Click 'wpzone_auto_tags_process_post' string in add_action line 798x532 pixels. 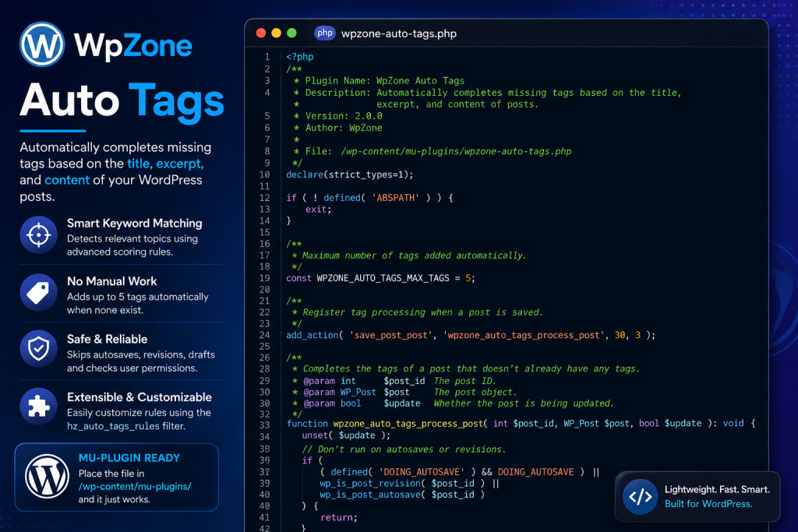(x=523, y=335)
